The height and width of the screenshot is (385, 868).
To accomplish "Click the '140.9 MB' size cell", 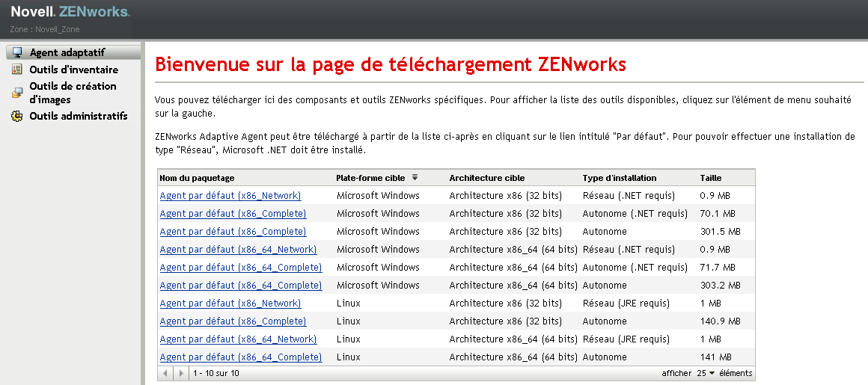I will pos(720,321).
